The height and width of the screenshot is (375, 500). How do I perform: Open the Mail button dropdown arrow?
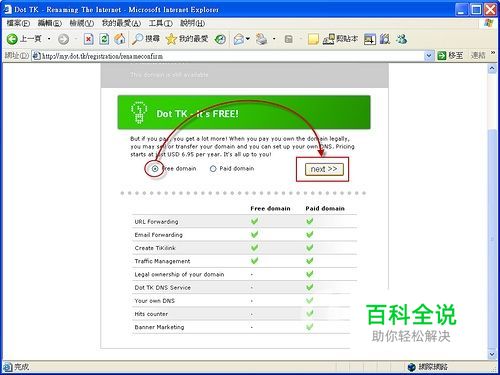pos(248,39)
